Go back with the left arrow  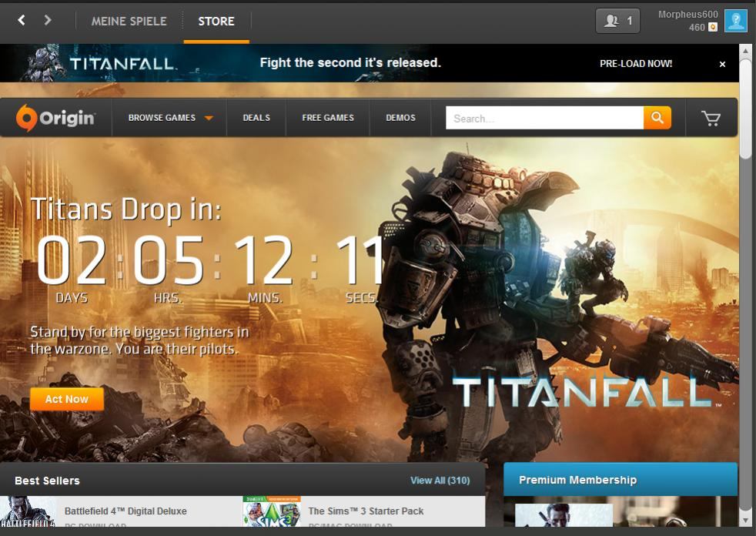click(x=22, y=20)
